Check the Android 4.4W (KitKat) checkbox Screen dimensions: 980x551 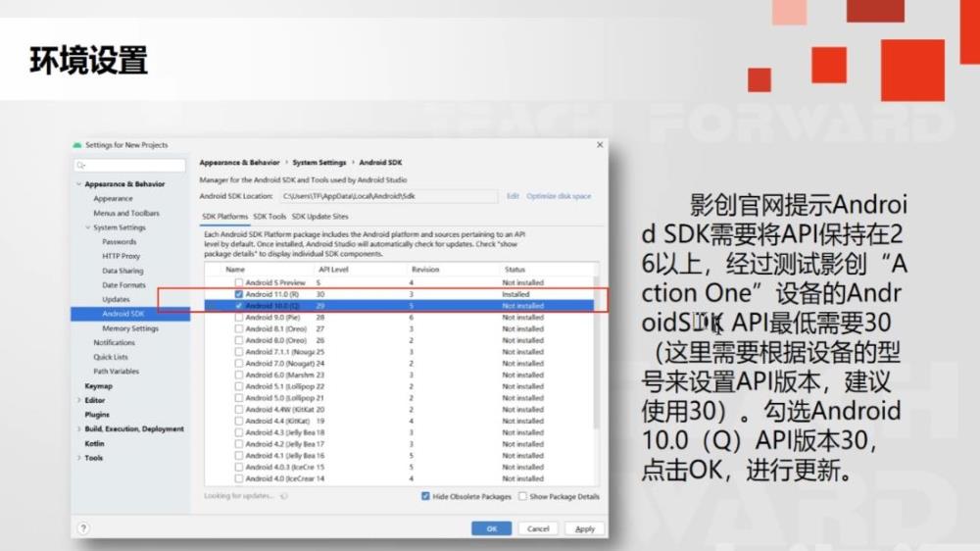tap(239, 409)
